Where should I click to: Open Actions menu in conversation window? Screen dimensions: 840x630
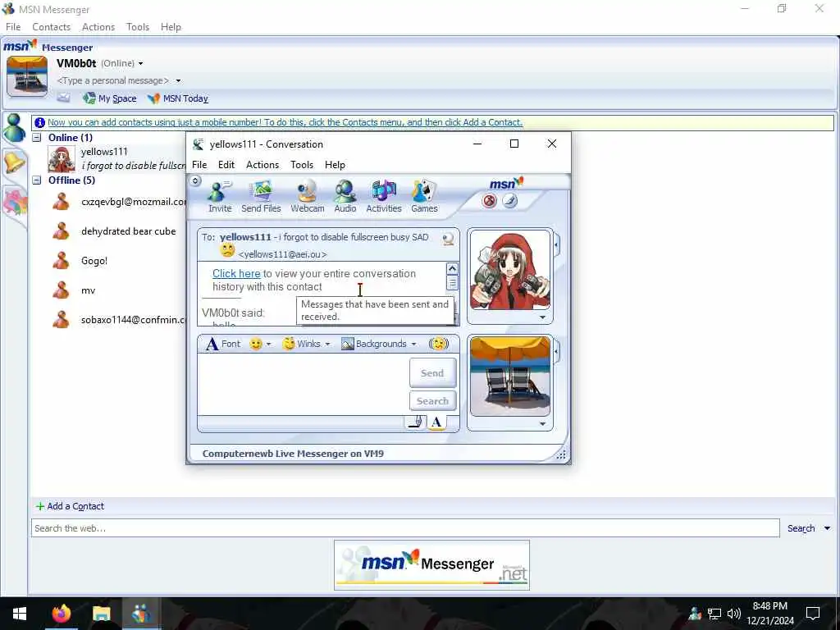point(262,165)
